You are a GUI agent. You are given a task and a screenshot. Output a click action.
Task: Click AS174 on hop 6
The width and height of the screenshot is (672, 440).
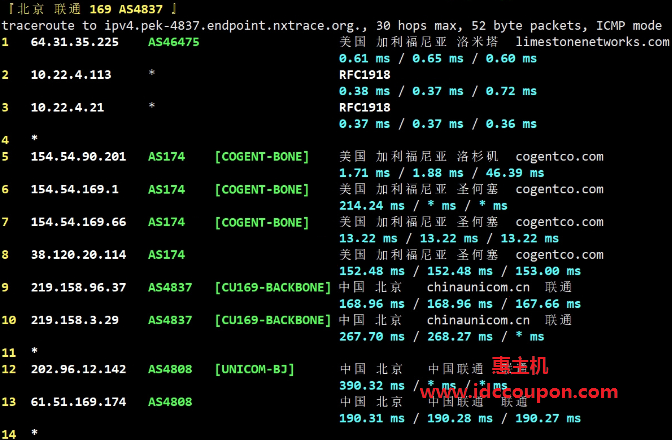tap(166, 189)
